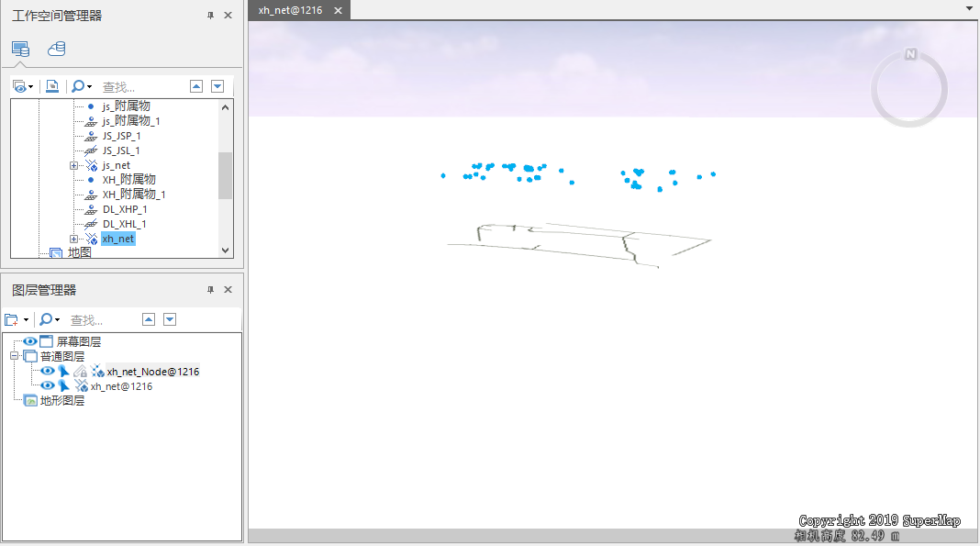Image resolution: width=980 pixels, height=546 pixels.
Task: Close the xh_net@1216 scene tab
Action: pos(338,10)
